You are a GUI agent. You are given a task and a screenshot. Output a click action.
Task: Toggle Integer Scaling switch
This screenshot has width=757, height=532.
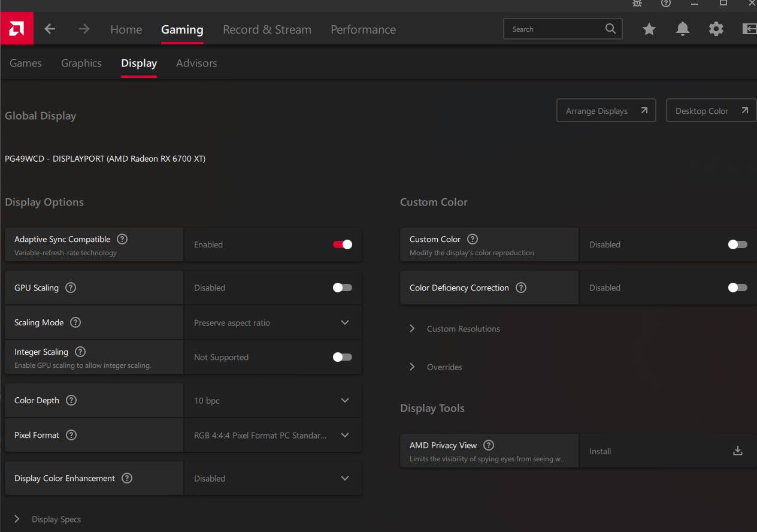click(x=343, y=357)
